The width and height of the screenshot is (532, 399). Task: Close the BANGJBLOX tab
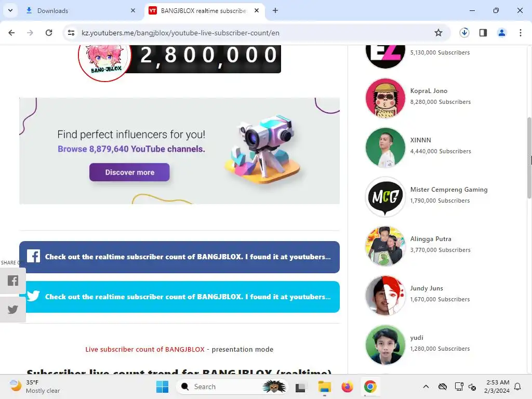pos(257,10)
